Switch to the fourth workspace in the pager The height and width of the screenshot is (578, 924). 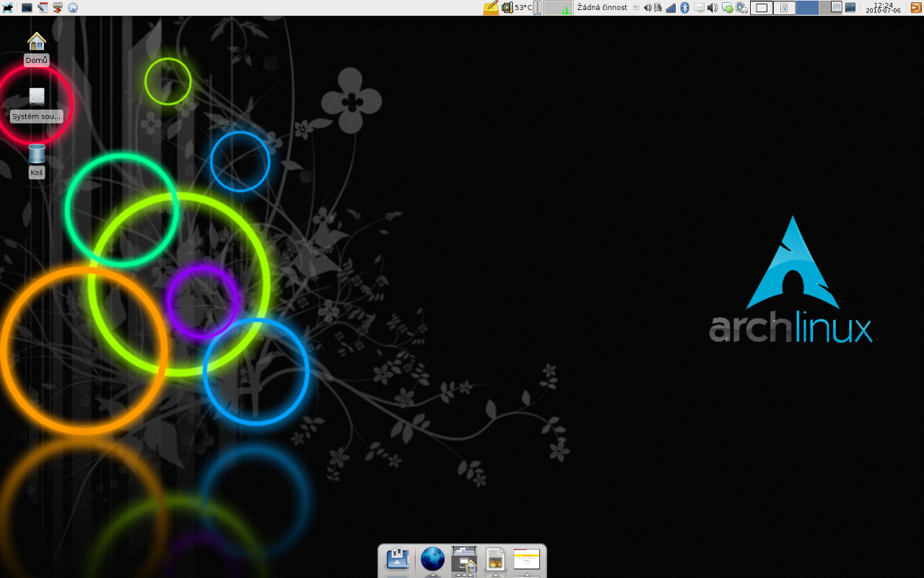830,7
